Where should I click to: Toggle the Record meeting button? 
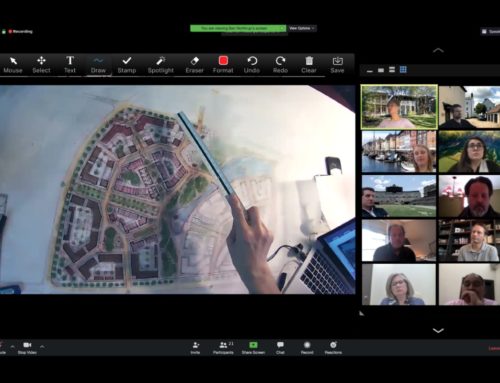[307, 348]
